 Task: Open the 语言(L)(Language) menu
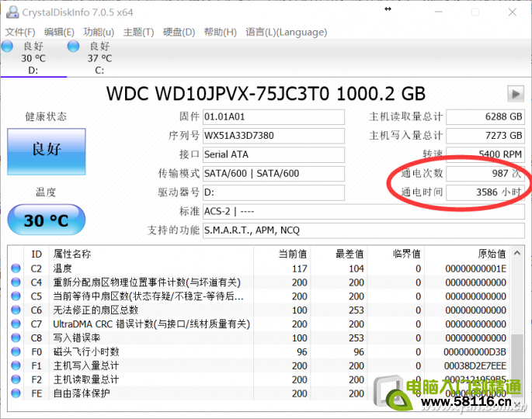coord(287,33)
